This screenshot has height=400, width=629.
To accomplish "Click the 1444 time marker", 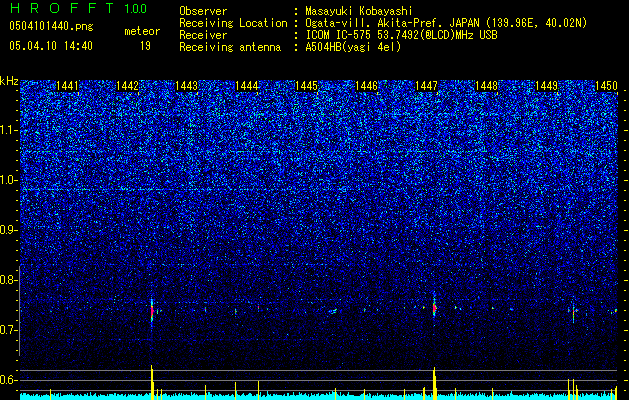I will point(247,86).
